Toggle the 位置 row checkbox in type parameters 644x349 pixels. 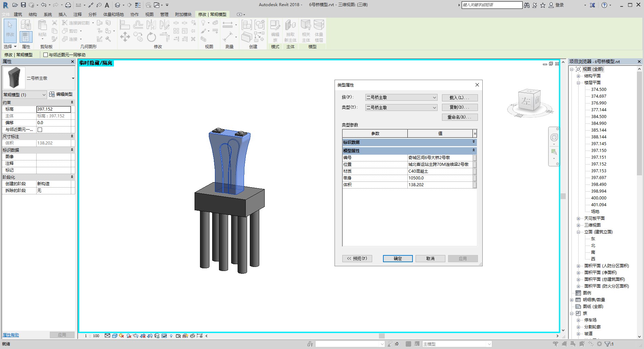click(475, 164)
